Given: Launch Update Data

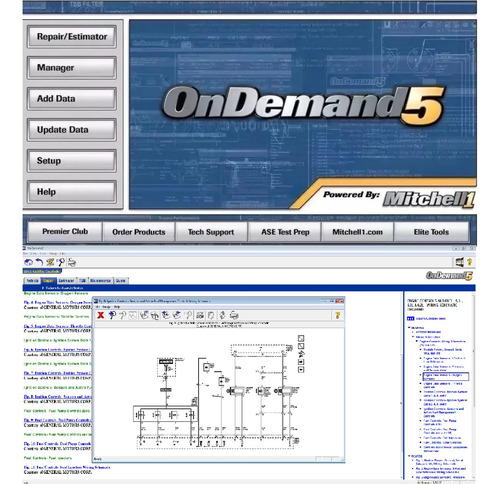Looking at the screenshot, I should tap(72, 130).
